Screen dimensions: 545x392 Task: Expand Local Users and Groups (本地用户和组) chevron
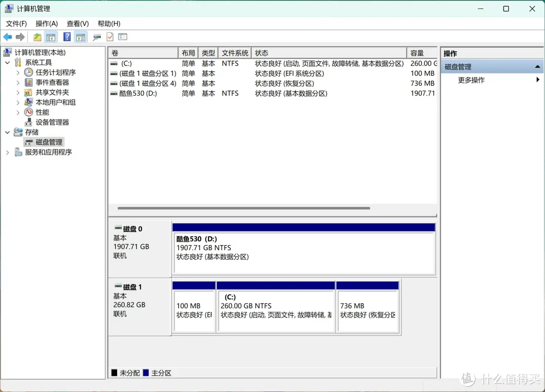tap(18, 102)
